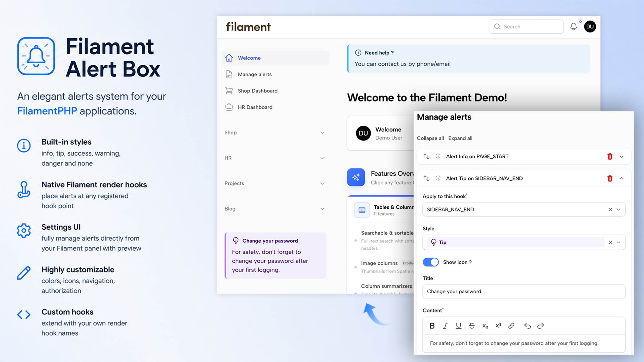Click the Need help info icon
The width and height of the screenshot is (644, 362).
coord(358,53)
